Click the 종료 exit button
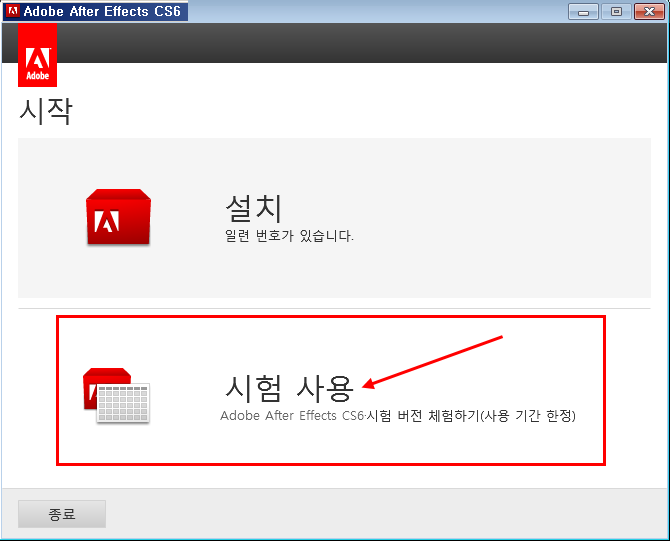 click(x=62, y=514)
